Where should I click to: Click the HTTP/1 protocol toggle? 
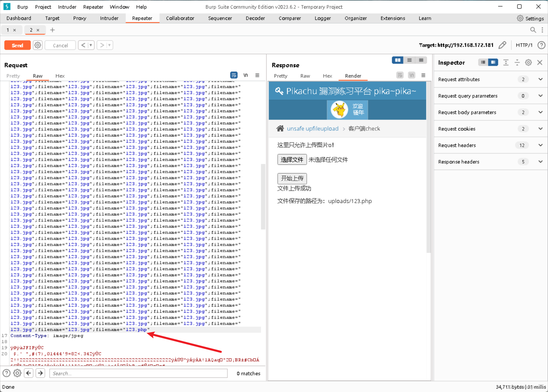(524, 45)
